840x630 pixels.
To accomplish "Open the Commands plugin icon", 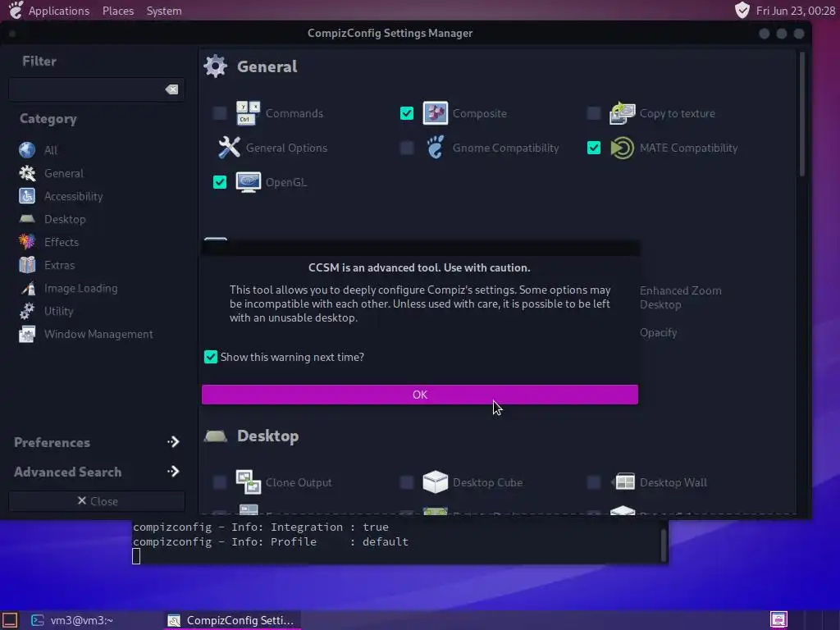I will [248, 113].
